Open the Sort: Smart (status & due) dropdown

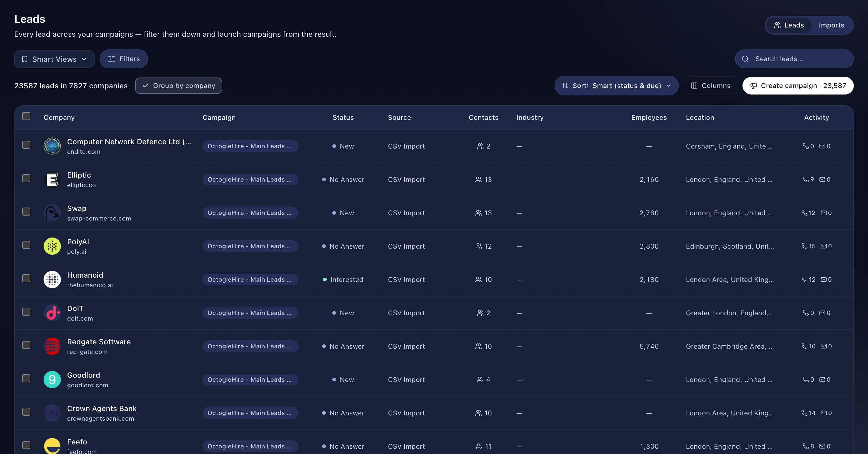click(616, 86)
